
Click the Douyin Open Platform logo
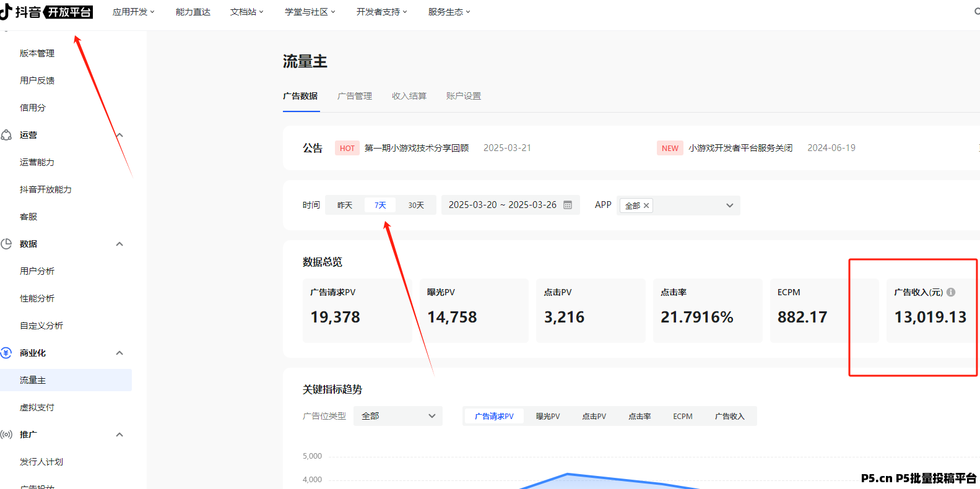click(47, 12)
